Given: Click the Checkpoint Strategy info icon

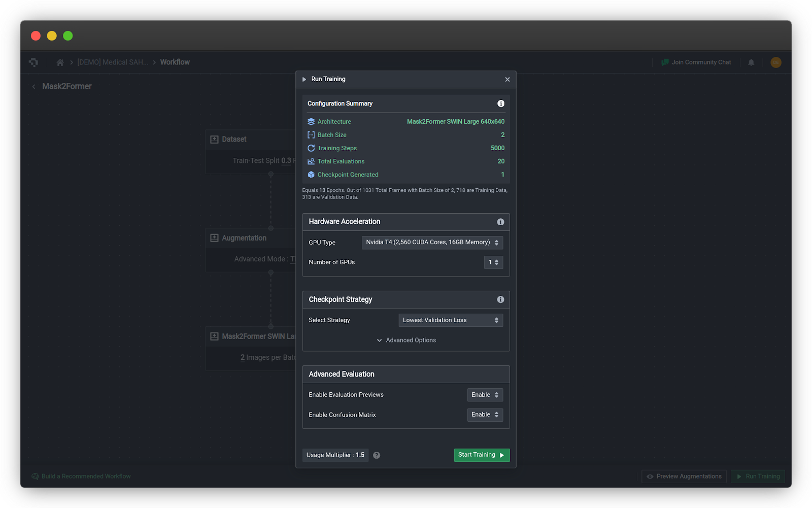Looking at the screenshot, I should pos(500,299).
